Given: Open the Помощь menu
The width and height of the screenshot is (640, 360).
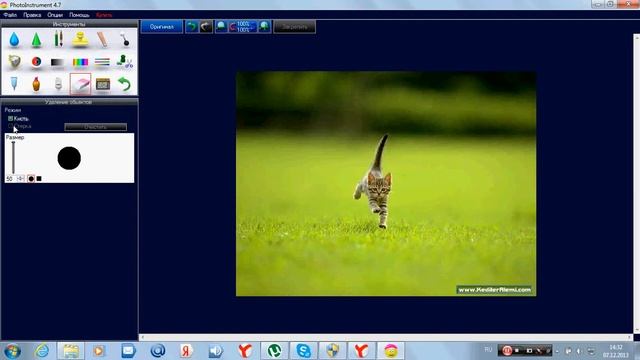Looking at the screenshot, I should [79, 15].
